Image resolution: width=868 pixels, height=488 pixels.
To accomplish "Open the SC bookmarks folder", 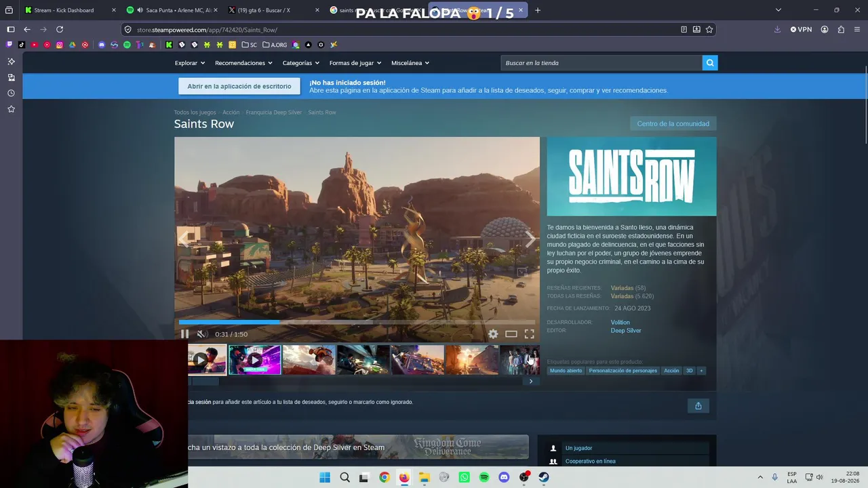I will (x=250, y=45).
